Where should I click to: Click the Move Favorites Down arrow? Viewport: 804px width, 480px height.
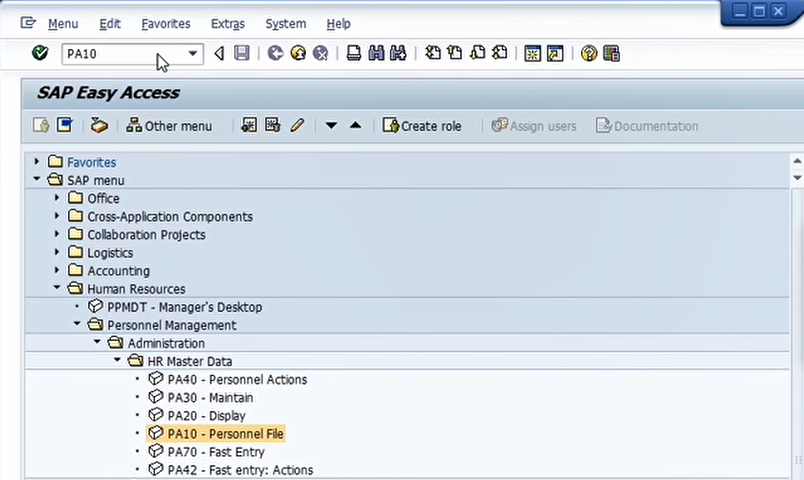click(331, 125)
